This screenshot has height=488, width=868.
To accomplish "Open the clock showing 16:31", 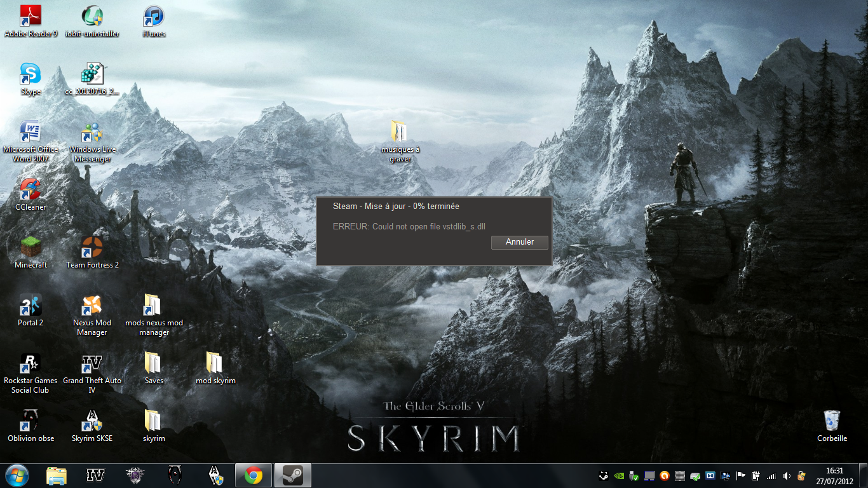I will [834, 476].
